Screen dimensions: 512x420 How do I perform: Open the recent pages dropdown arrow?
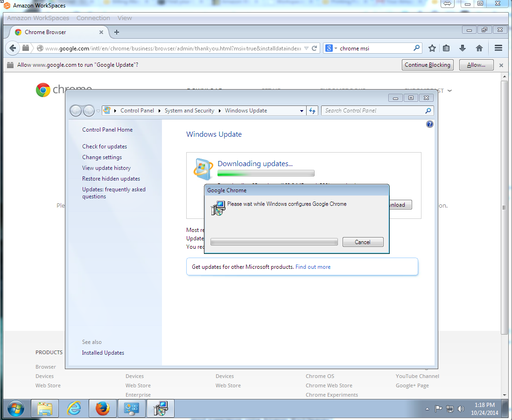tap(98, 111)
